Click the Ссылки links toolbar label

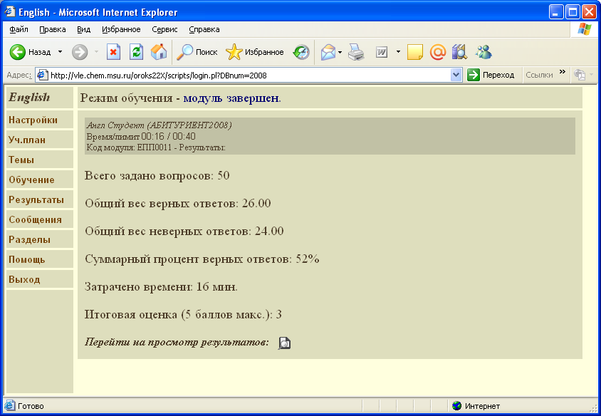coord(539,75)
